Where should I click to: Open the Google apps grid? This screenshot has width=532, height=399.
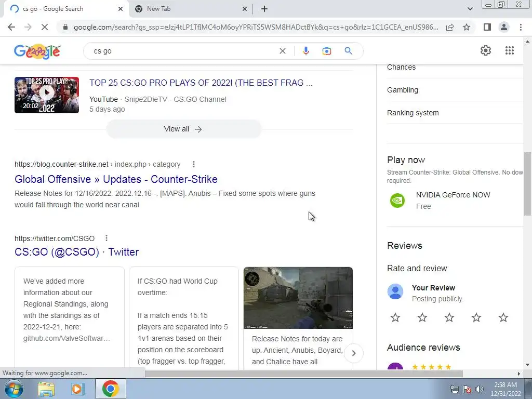pyautogui.click(x=509, y=50)
